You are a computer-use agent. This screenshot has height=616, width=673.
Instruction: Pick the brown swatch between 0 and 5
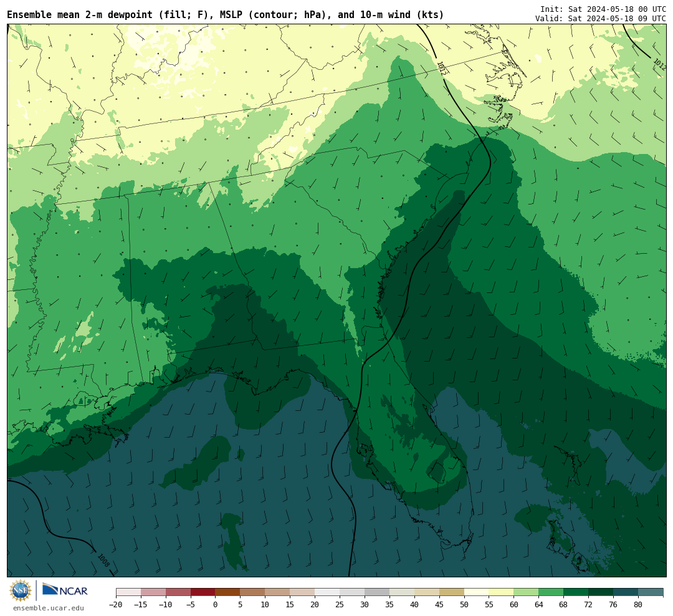click(227, 592)
